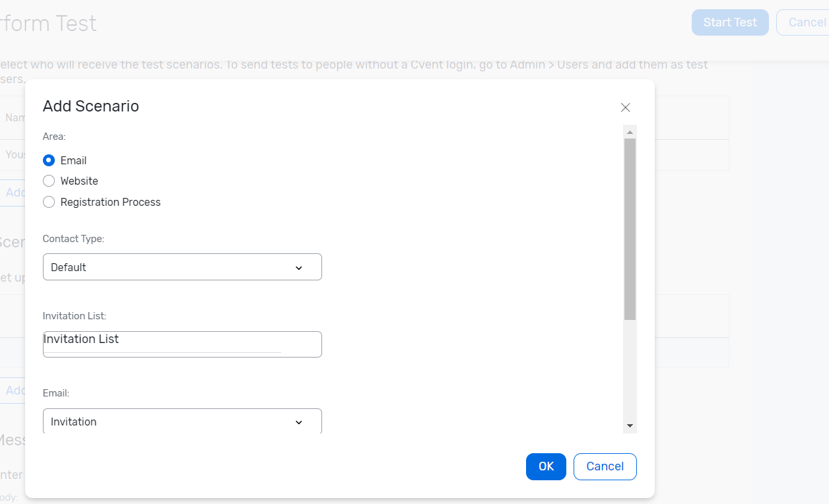Click into the Invitation List field
Viewport: 829px width, 504px height.
click(x=182, y=344)
